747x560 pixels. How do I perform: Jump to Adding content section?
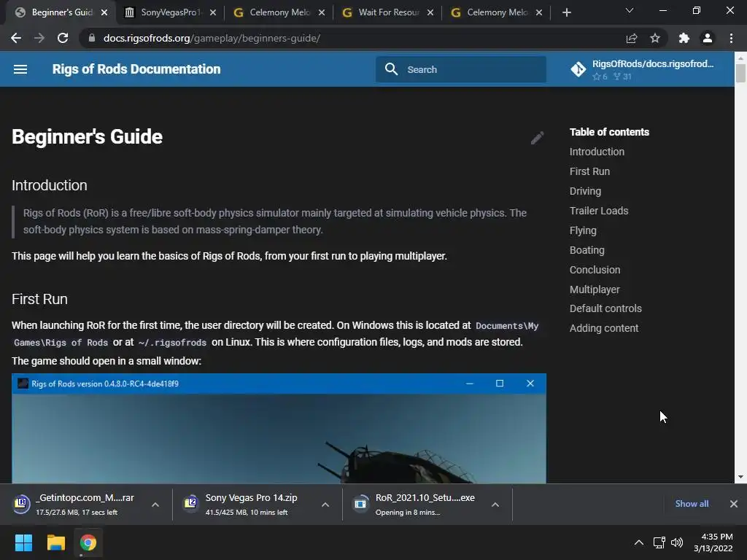(x=604, y=329)
